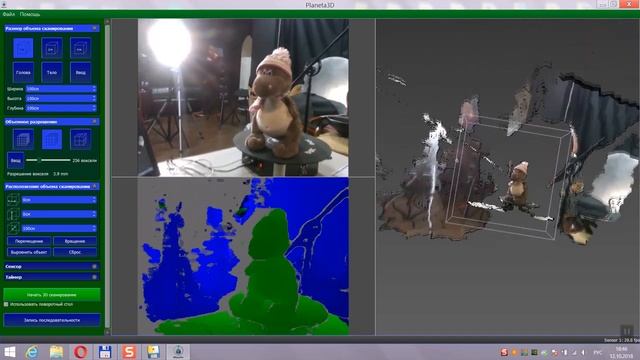Viewport: 640px width, 360px height.
Task: Enable the Использовать поворотный стол checkbox
Action: 6,304
